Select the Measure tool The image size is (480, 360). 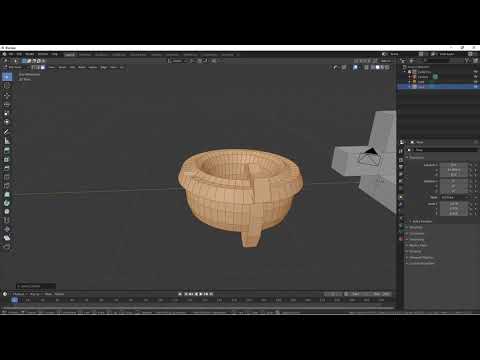click(x=7, y=141)
